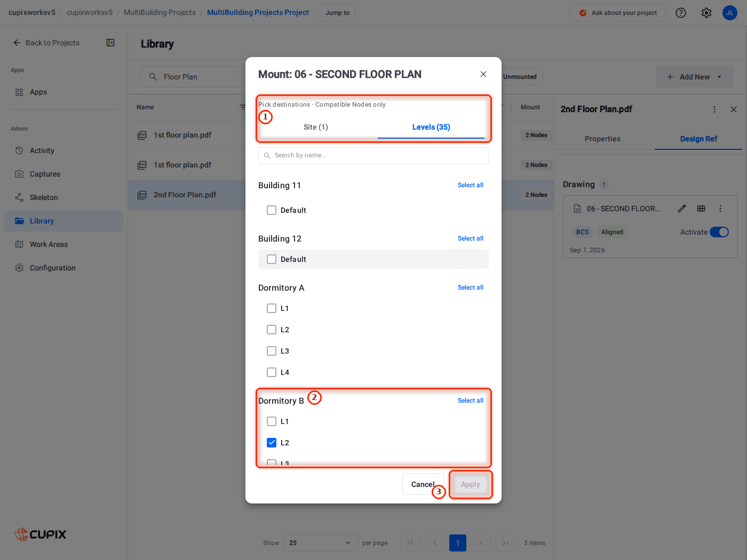Select the Levels (35) tab
Viewport: 747px width, 560px height.
pos(431,127)
